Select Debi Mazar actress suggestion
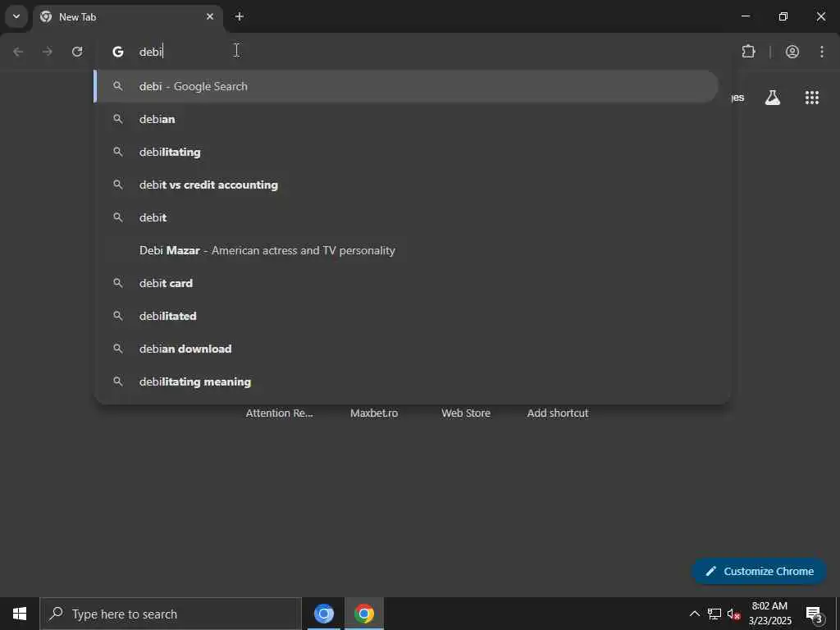The height and width of the screenshot is (630, 840). tap(406, 250)
